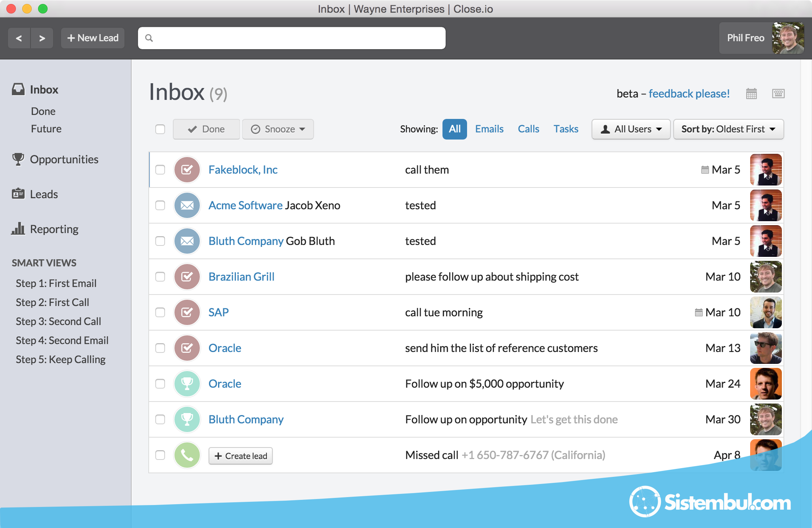Click task icon on Oracle reference customers row

pyautogui.click(x=187, y=348)
